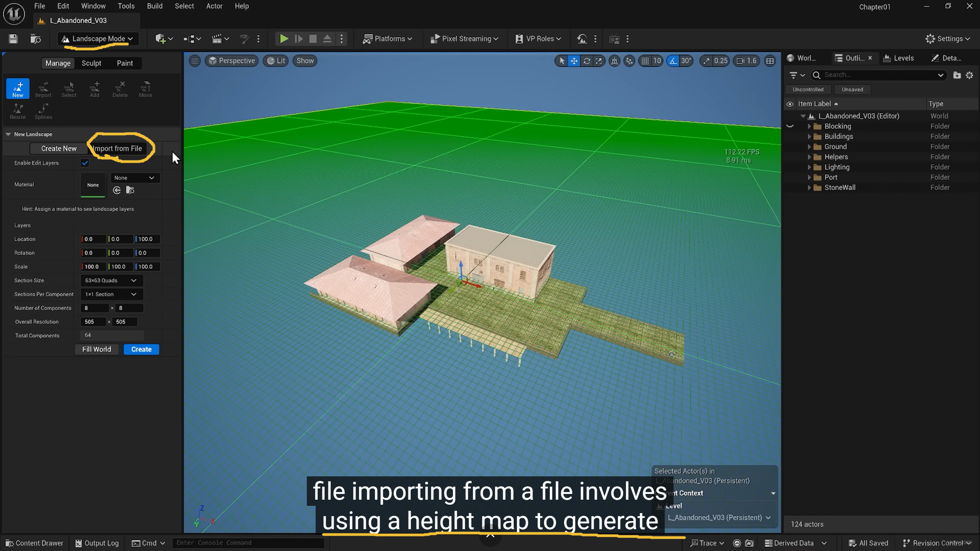Screen dimensions: 980x551
Task: Click the Save current level icon
Action: [13, 39]
